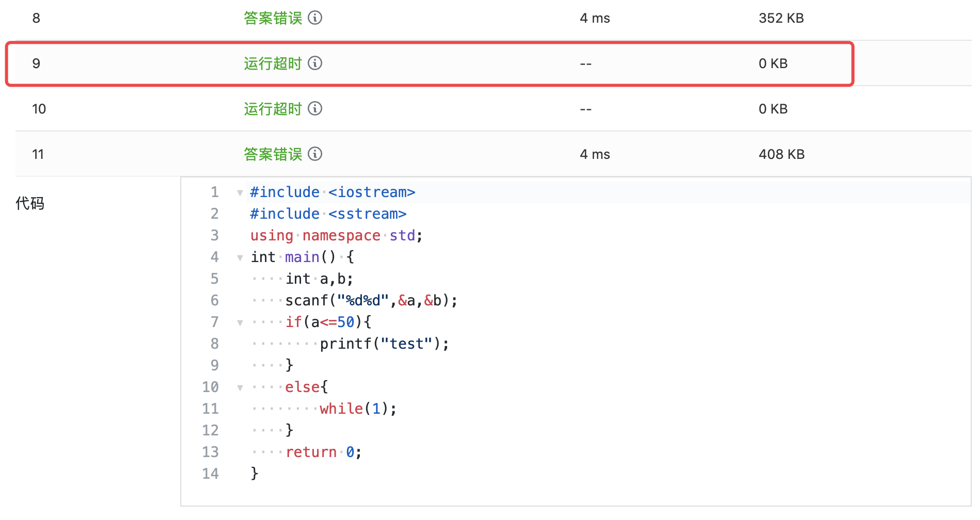Select '4 ms' time in row 11
The image size is (980, 520).
point(595,154)
